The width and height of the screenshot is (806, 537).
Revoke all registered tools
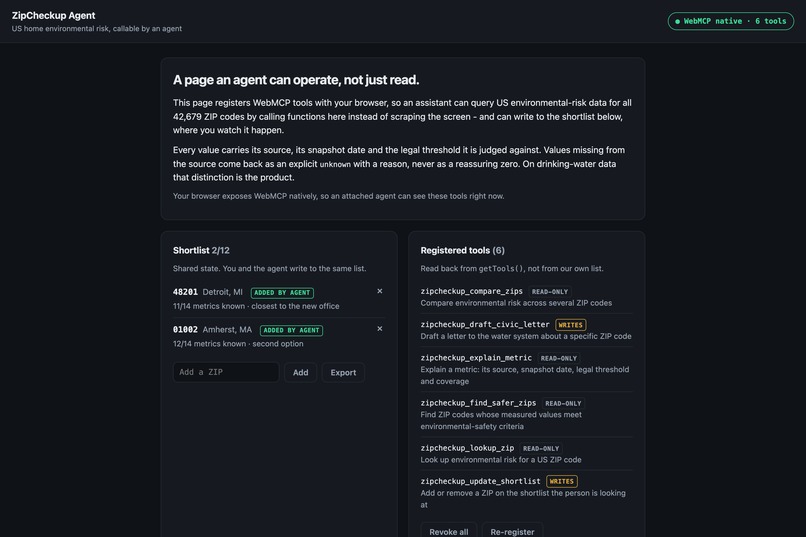449,531
